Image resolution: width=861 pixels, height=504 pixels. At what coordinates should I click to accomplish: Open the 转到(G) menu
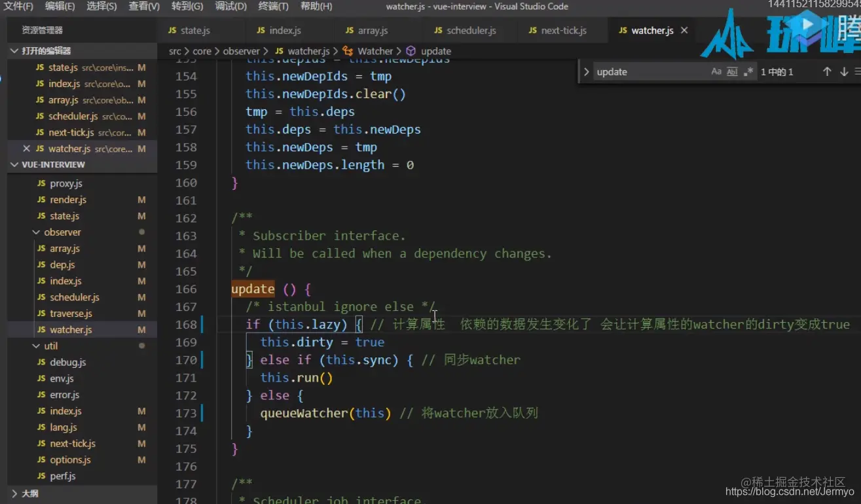pos(187,7)
